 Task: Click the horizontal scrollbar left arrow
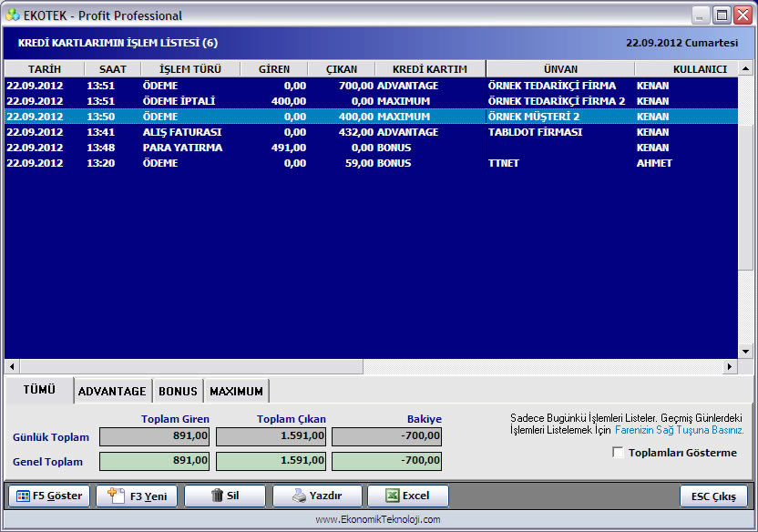pos(12,367)
